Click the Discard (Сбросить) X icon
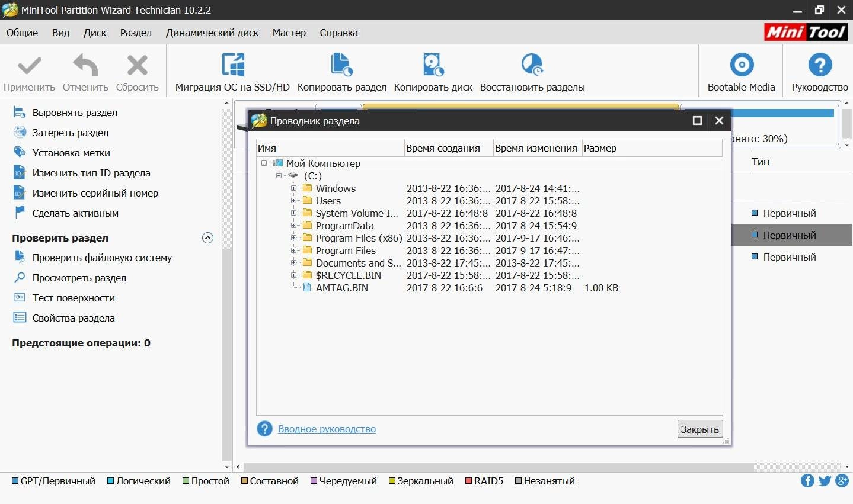Image resolution: width=853 pixels, height=504 pixels. coord(138,65)
